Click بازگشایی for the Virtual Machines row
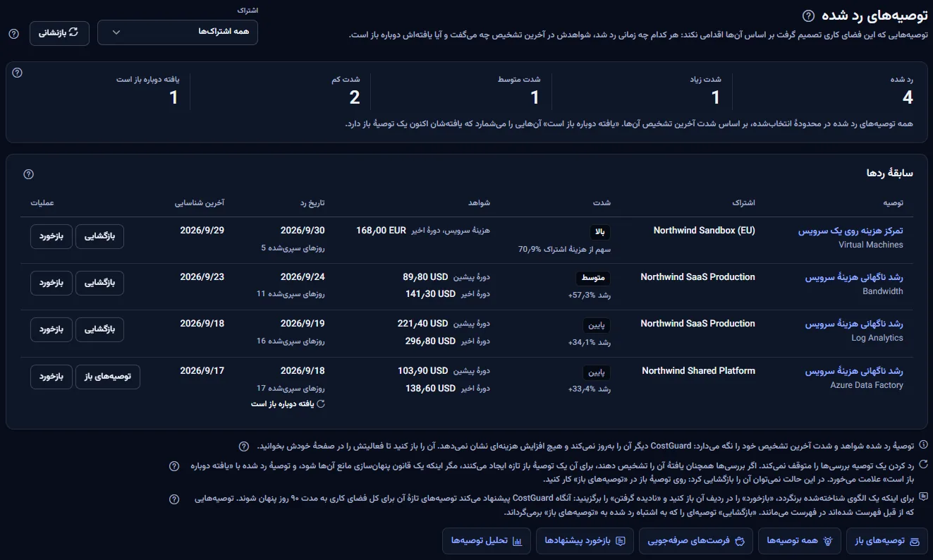The image size is (933, 560). 99,236
